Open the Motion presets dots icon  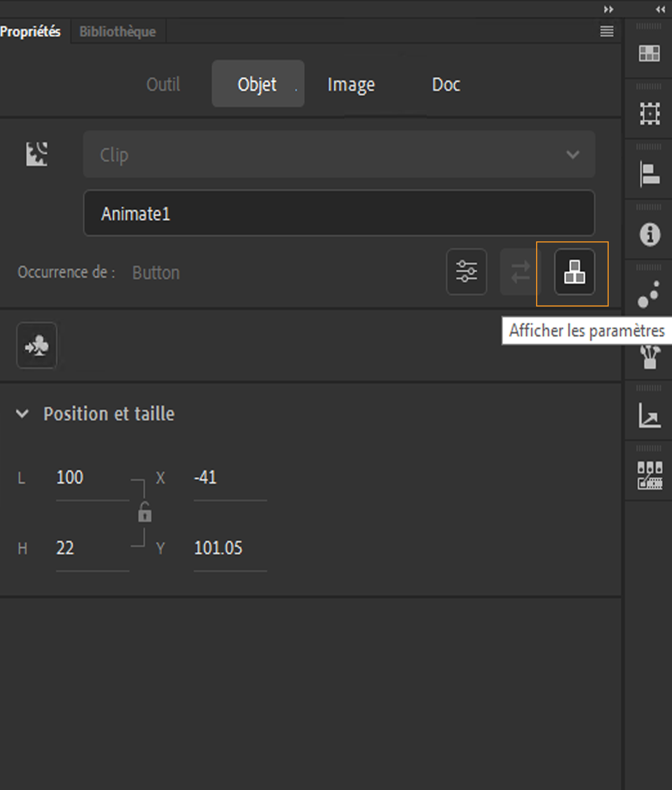[x=649, y=295]
